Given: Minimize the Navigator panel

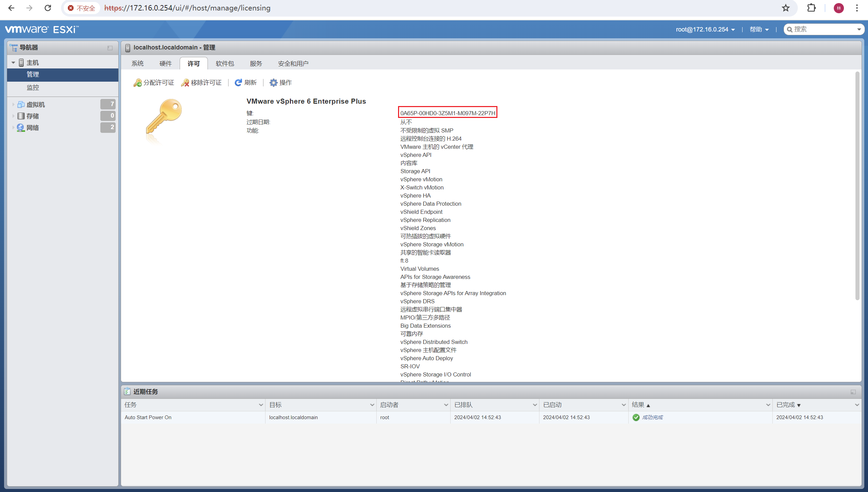Looking at the screenshot, I should tap(110, 48).
